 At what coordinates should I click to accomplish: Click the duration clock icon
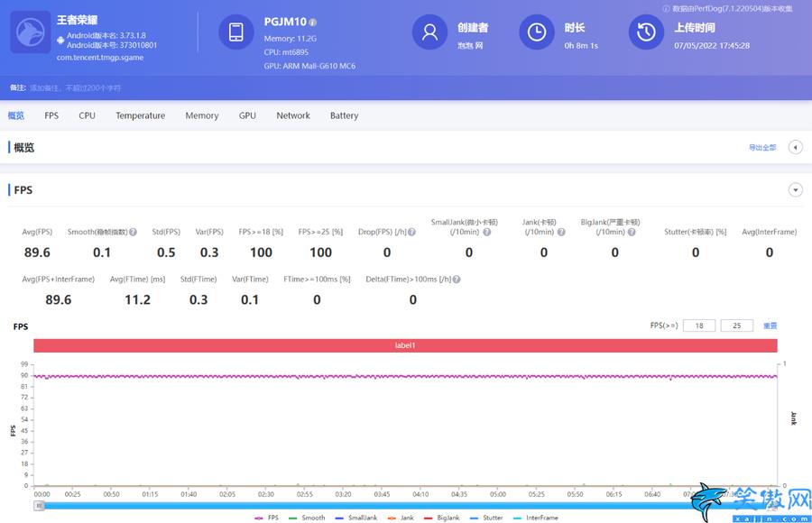[537, 32]
